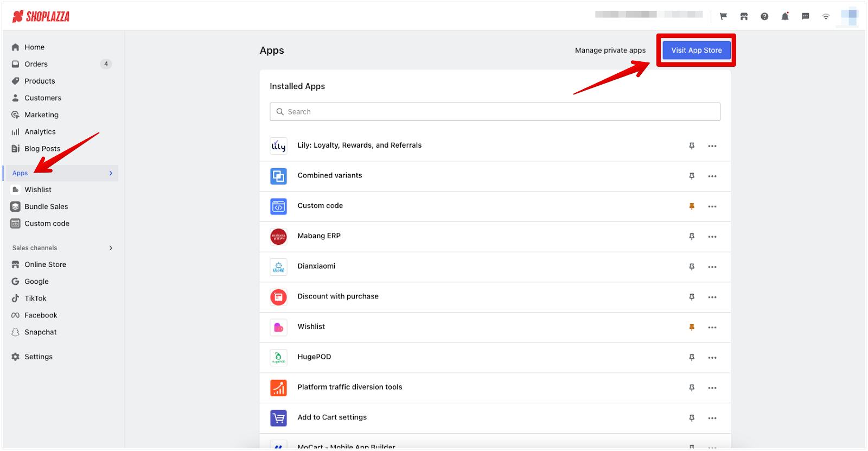Open the Custom code app icon in list
Image resolution: width=868 pixels, height=451 pixels.
[x=278, y=206]
